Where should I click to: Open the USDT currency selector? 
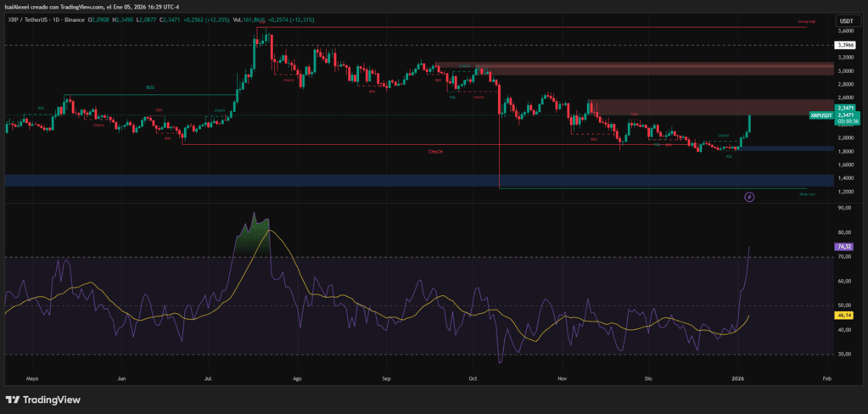click(x=847, y=20)
